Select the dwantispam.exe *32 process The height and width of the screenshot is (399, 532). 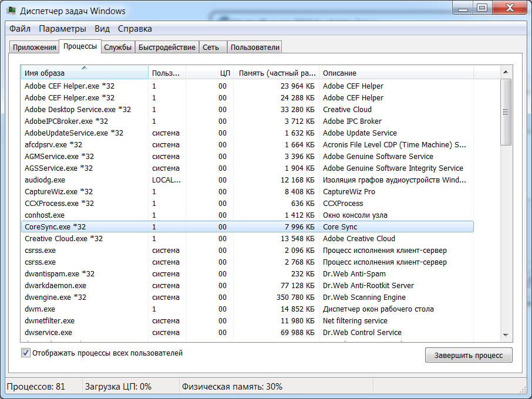pos(247,274)
